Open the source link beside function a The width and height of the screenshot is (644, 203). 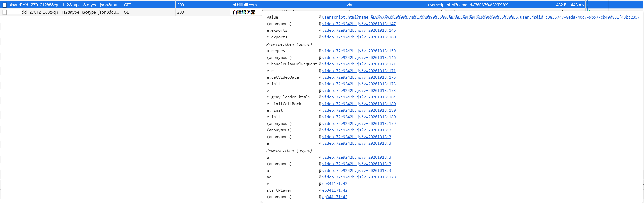(357, 143)
